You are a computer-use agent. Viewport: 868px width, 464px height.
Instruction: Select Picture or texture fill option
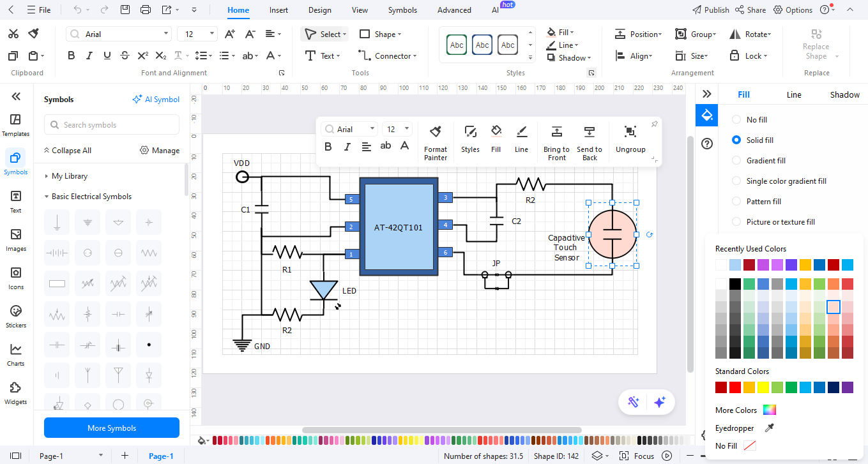736,221
